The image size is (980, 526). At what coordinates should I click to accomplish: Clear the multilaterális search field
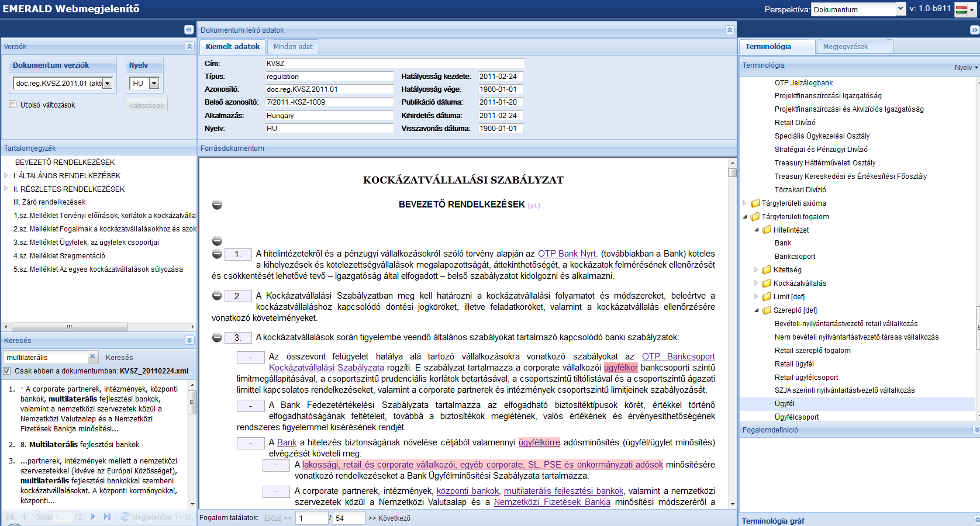pyautogui.click(x=92, y=357)
